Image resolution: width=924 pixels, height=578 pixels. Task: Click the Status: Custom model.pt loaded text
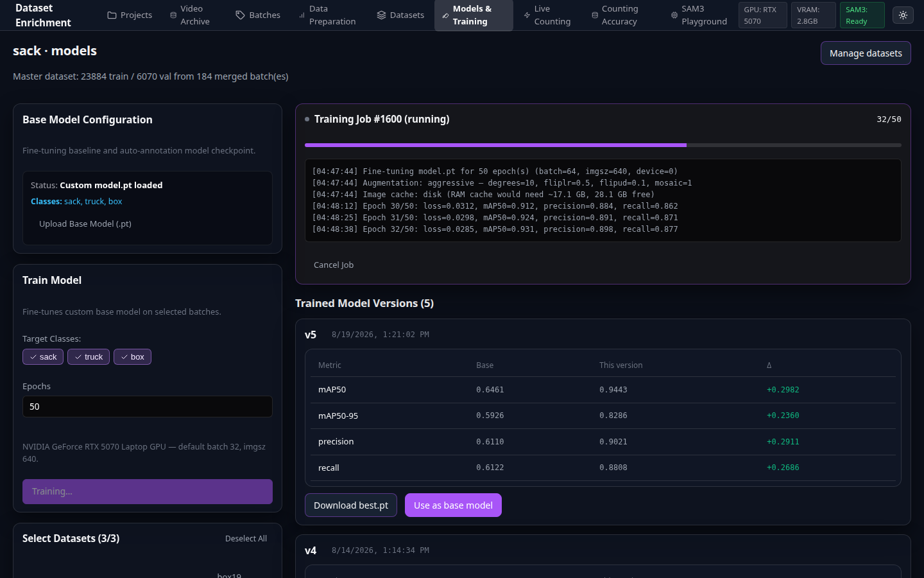pyautogui.click(x=97, y=185)
